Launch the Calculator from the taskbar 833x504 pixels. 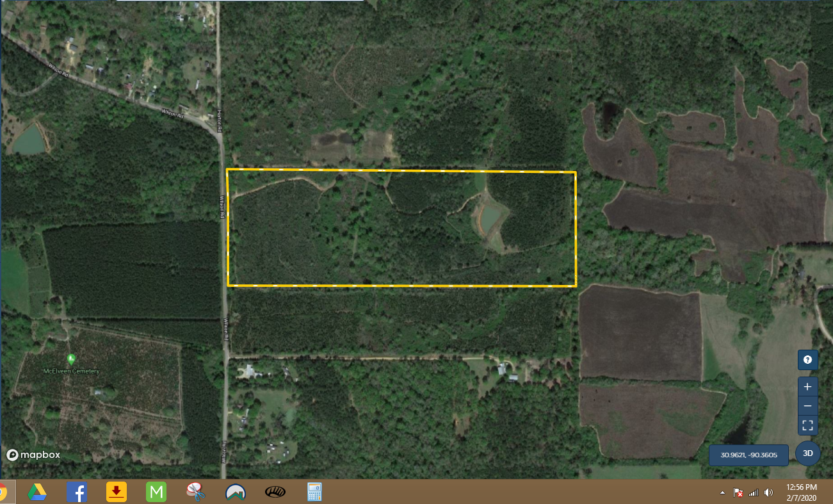coord(314,492)
